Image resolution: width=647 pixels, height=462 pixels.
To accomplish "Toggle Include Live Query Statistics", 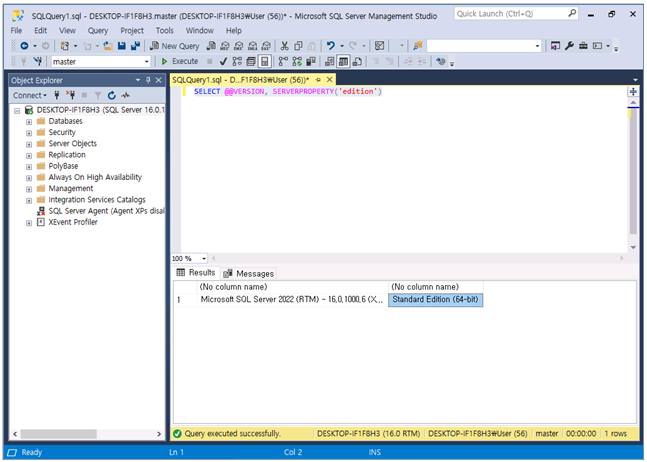I will [x=297, y=61].
